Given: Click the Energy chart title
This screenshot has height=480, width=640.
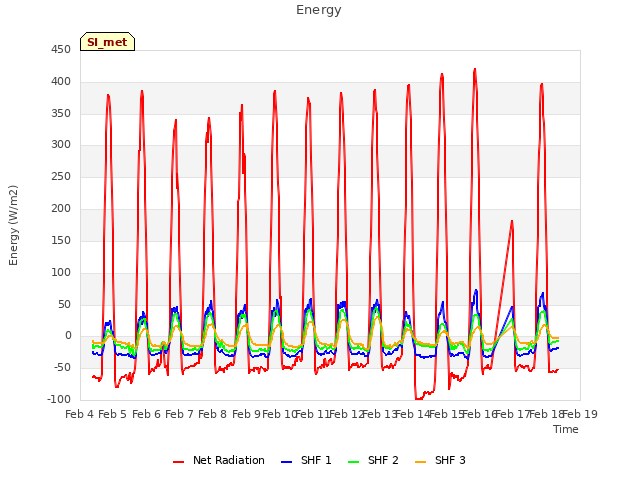Looking at the screenshot, I should click(319, 10).
